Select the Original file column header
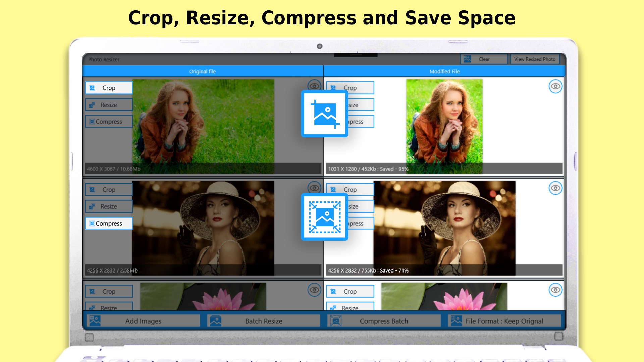This screenshot has height=362, width=644. tap(202, 71)
